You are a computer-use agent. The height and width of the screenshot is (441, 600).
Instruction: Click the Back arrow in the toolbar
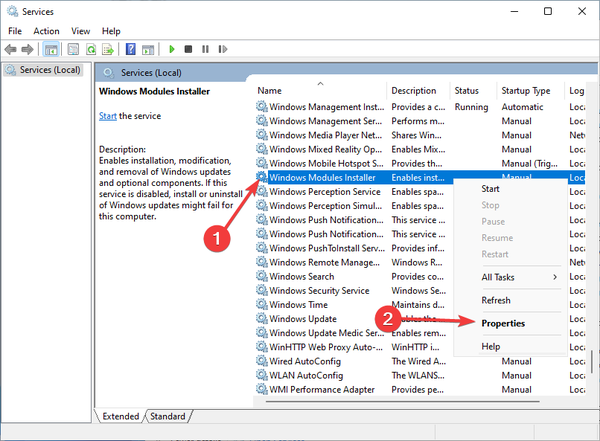point(12,48)
